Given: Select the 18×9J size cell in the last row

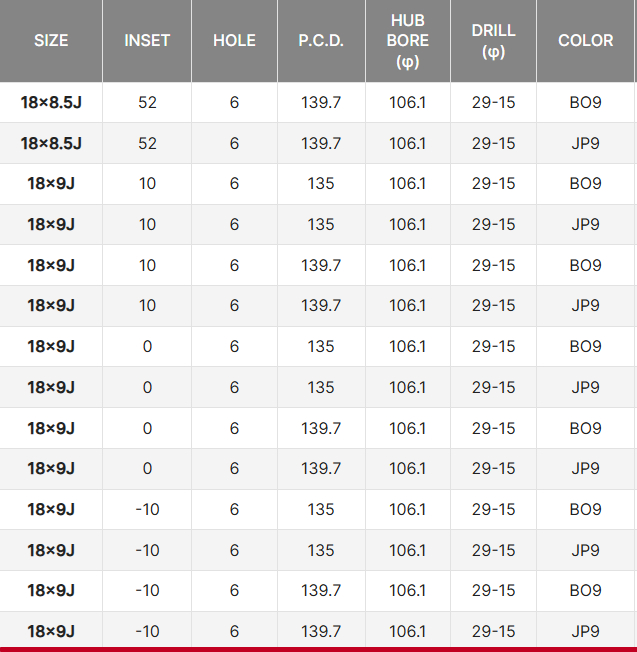Looking at the screenshot, I should [51, 631].
